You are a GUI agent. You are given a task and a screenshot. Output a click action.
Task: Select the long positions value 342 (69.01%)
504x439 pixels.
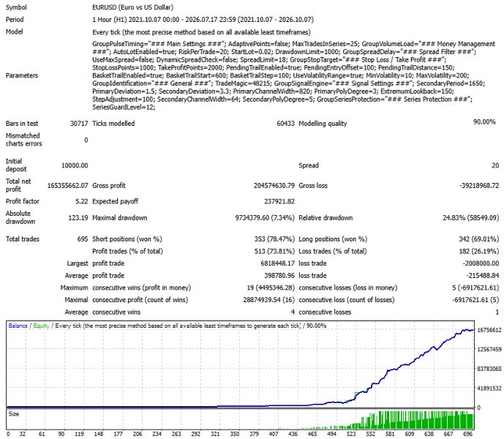click(479, 239)
